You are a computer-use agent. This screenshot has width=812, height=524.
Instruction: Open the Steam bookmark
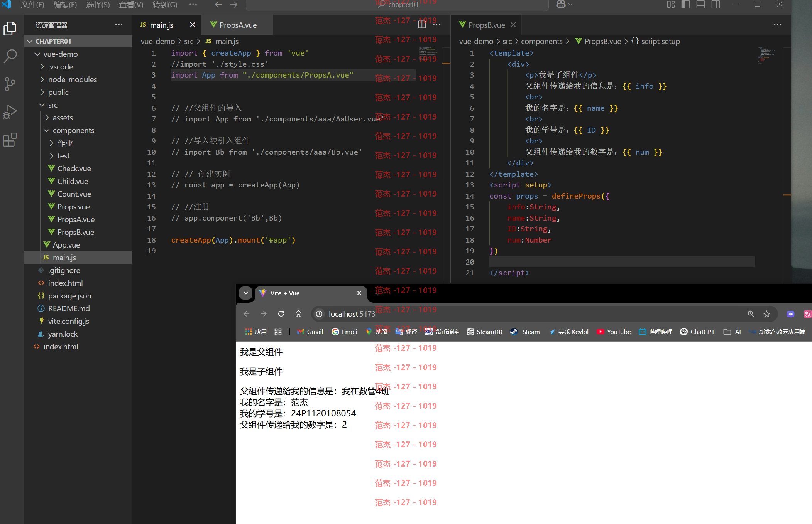pyautogui.click(x=525, y=332)
